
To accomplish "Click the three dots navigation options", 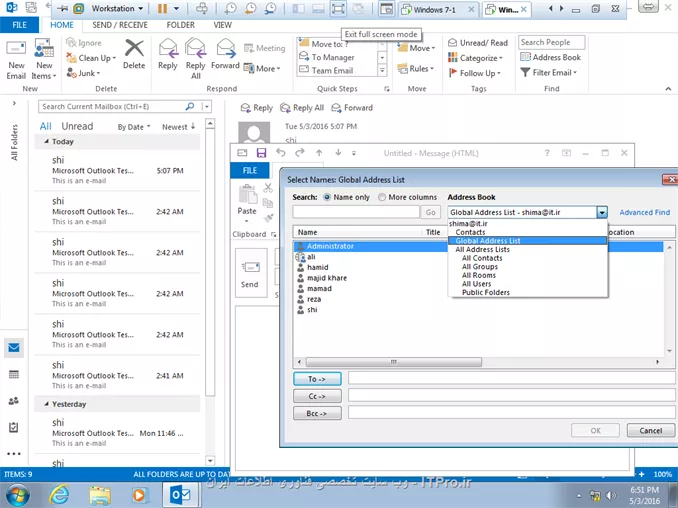I will (14, 454).
